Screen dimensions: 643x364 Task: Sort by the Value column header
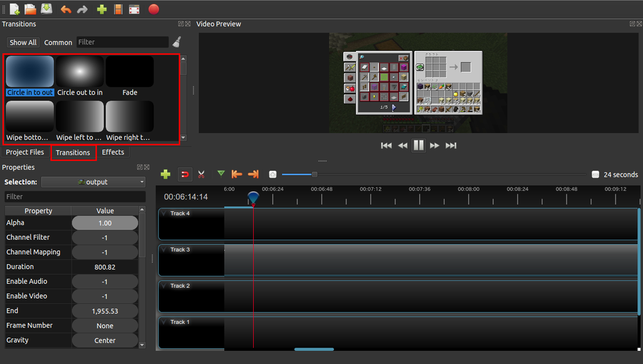click(x=105, y=211)
